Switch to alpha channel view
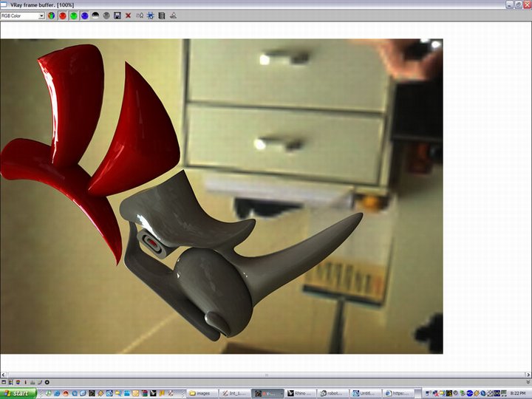The image size is (532, 399). click(x=95, y=15)
